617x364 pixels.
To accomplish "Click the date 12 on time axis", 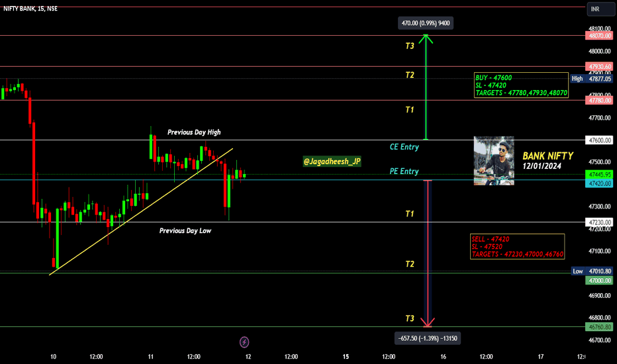I will tap(248, 357).
